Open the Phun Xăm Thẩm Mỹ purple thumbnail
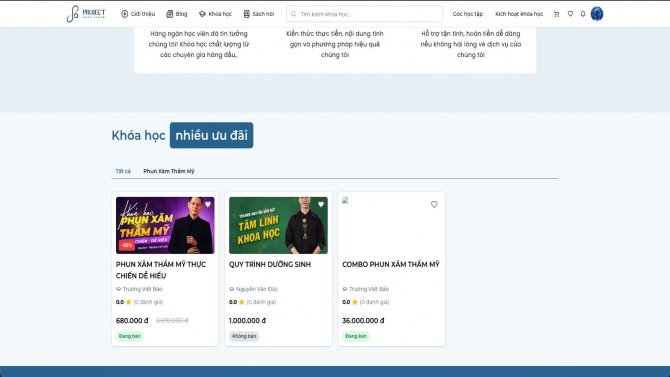This screenshot has width=670, height=377. (165, 225)
